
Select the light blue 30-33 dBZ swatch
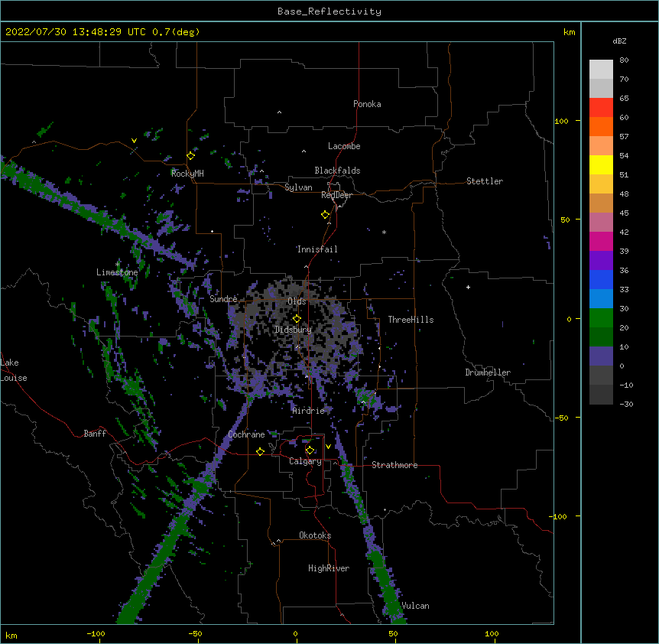pos(601,299)
